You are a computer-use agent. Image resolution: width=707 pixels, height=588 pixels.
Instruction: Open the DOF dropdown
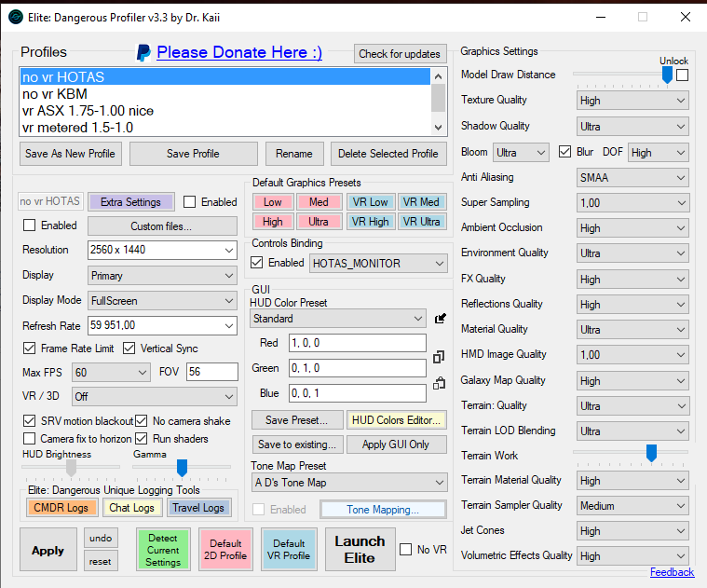click(x=659, y=153)
